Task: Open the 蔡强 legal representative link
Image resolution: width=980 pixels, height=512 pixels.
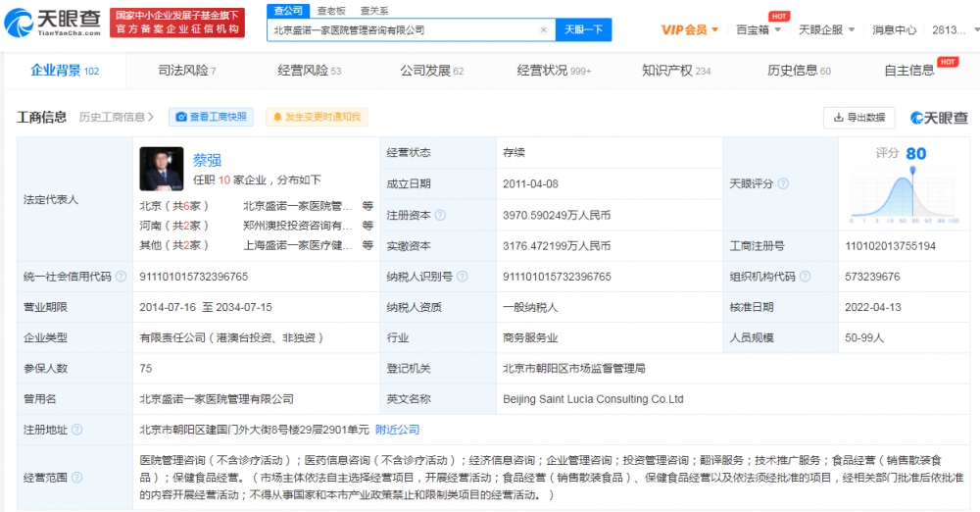Action: pos(207,160)
